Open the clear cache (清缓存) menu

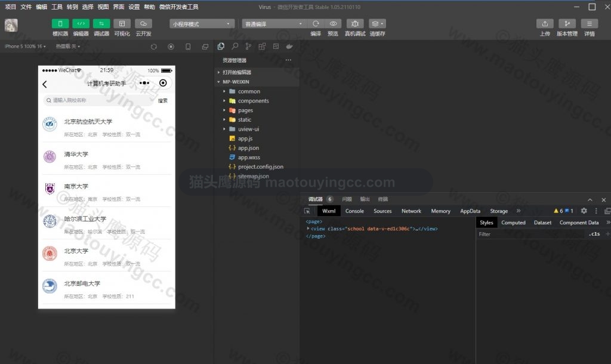pyautogui.click(x=377, y=24)
